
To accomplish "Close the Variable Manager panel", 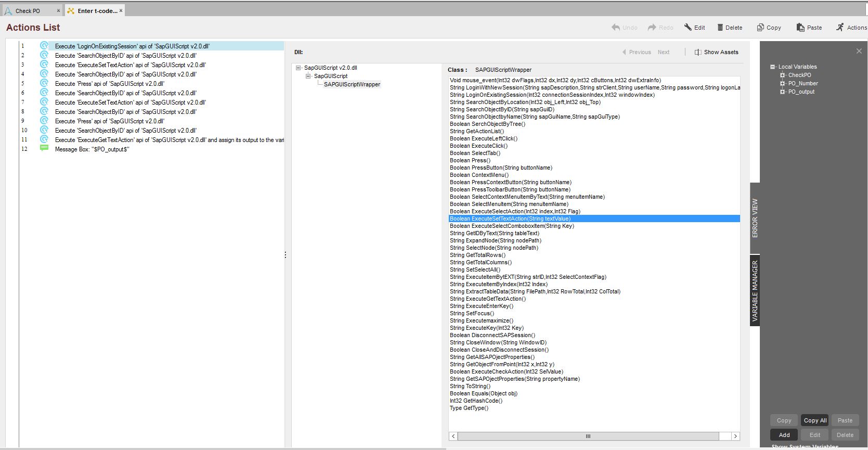I will pos(859,51).
